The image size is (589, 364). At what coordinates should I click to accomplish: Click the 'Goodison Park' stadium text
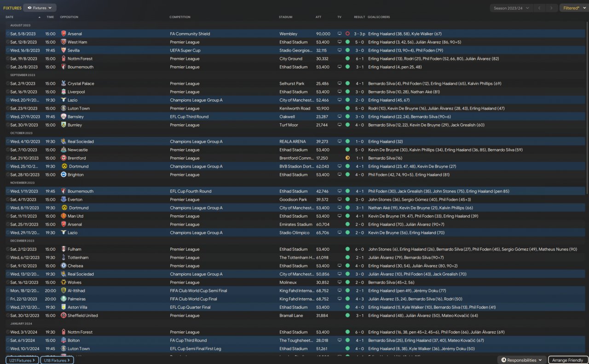pyautogui.click(x=293, y=199)
